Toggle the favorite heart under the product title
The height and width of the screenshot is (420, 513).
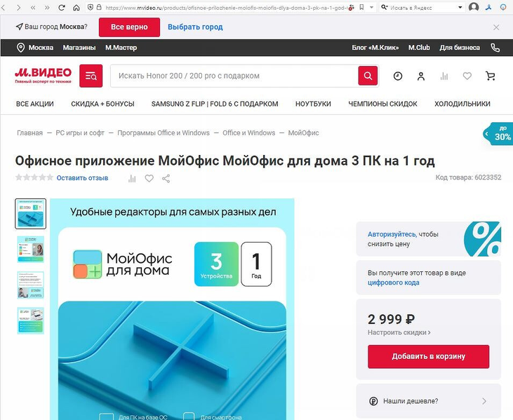tap(149, 179)
